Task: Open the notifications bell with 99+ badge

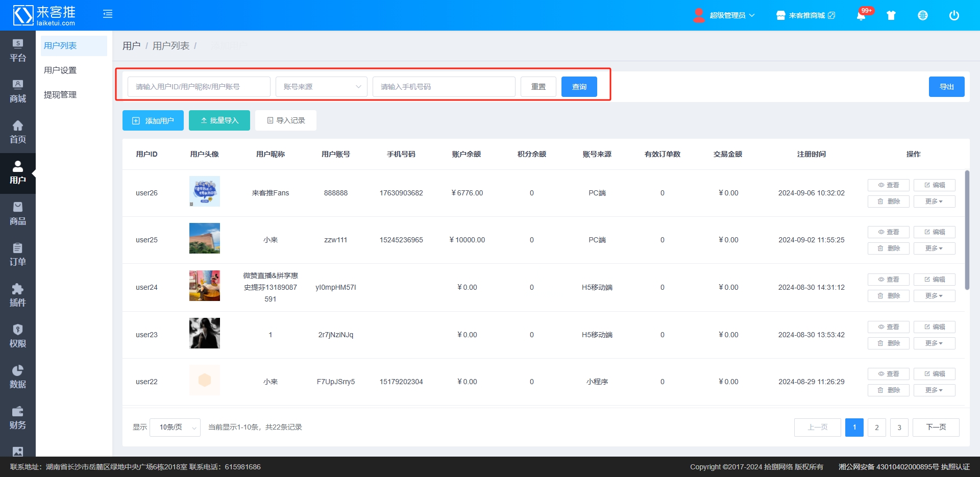Action: point(861,15)
